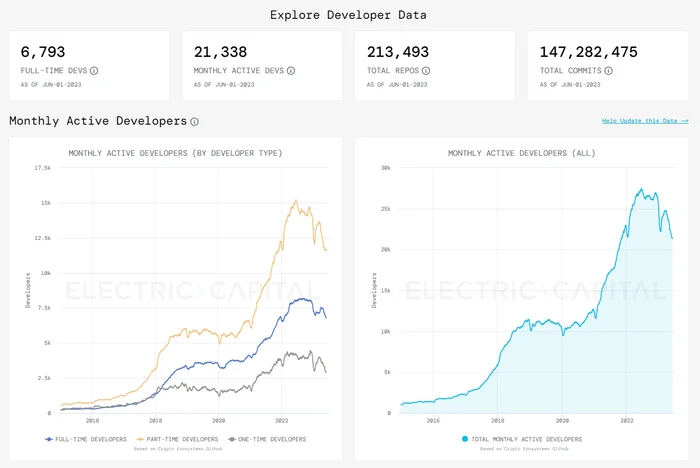Toggle One-Time Developers legend series

click(x=267, y=439)
